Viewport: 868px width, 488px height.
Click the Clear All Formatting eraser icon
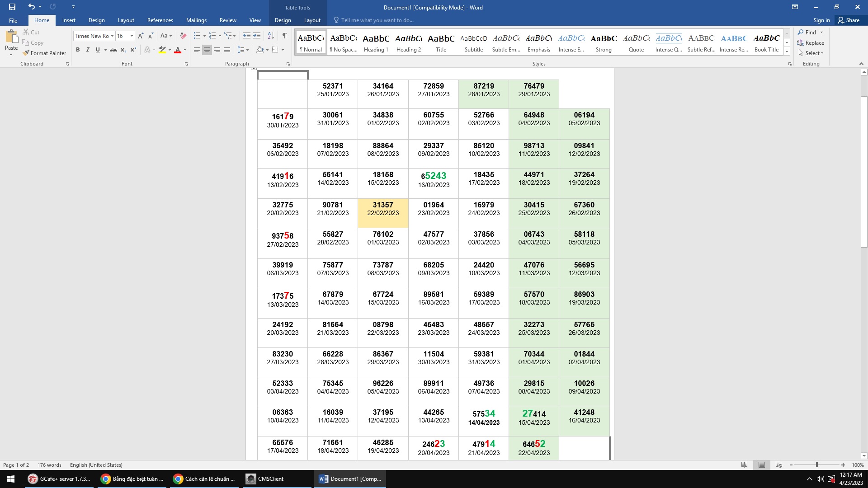tap(183, 36)
